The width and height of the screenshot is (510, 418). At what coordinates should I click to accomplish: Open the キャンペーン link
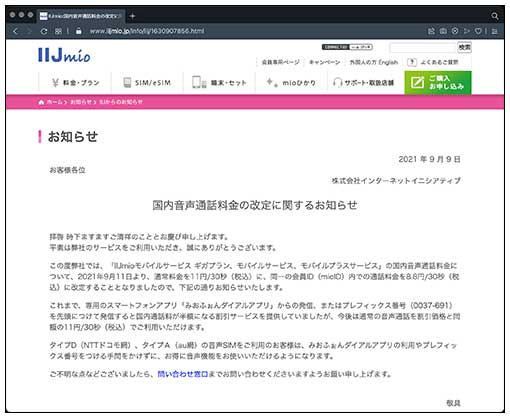[324, 62]
